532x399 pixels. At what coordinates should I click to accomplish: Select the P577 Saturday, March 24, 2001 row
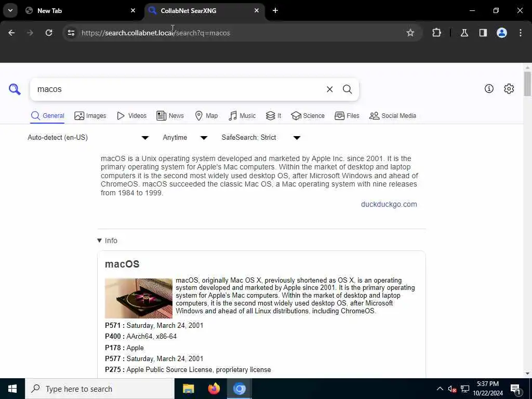click(154, 358)
